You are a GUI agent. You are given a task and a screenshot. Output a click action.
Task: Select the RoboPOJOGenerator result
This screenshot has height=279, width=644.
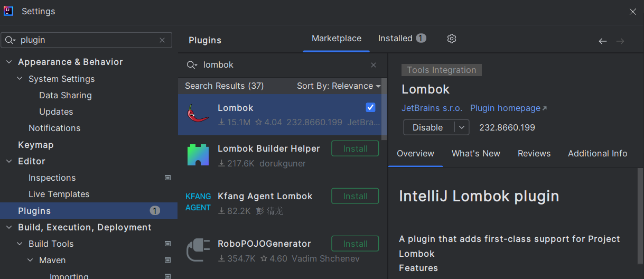(279, 250)
